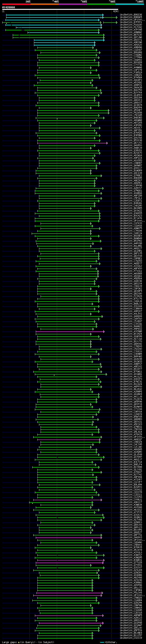Select the query name AV428868
This screenshot has height=644, width=146.
(x=8, y=8)
